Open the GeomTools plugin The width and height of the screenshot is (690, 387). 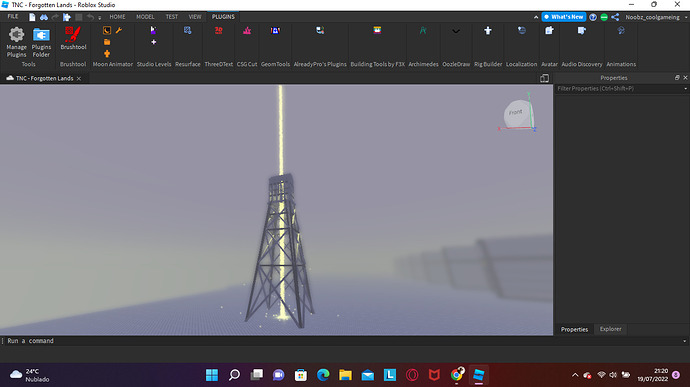275,30
